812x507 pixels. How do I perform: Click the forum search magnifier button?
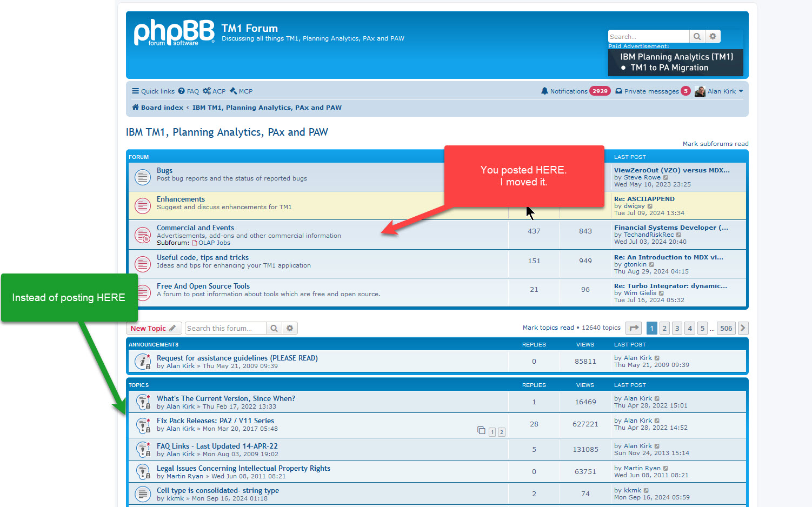[x=274, y=328]
